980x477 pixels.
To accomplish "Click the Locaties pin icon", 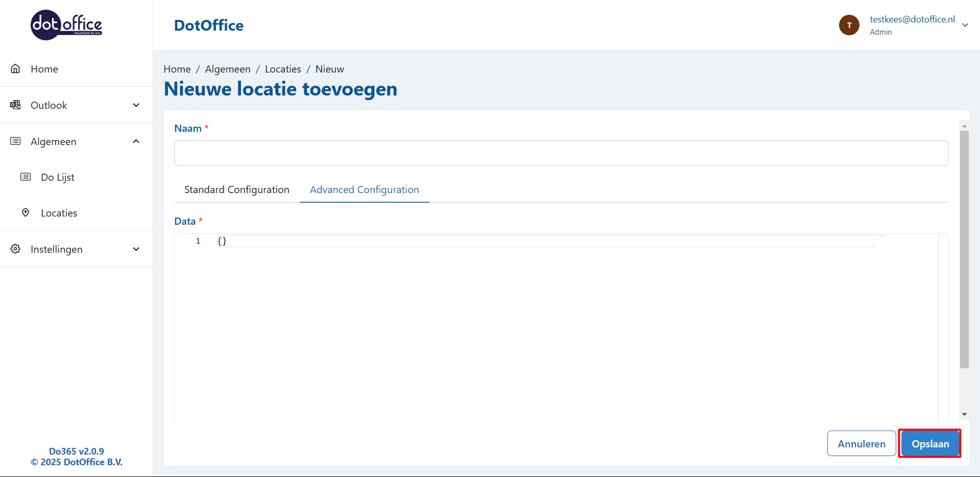I will 26,213.
